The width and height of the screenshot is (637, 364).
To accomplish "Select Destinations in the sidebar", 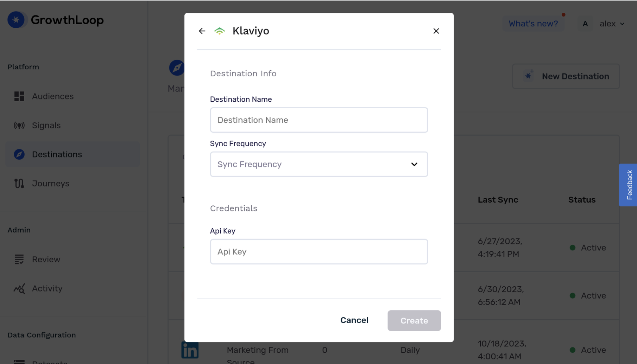I will pyautogui.click(x=72, y=154).
